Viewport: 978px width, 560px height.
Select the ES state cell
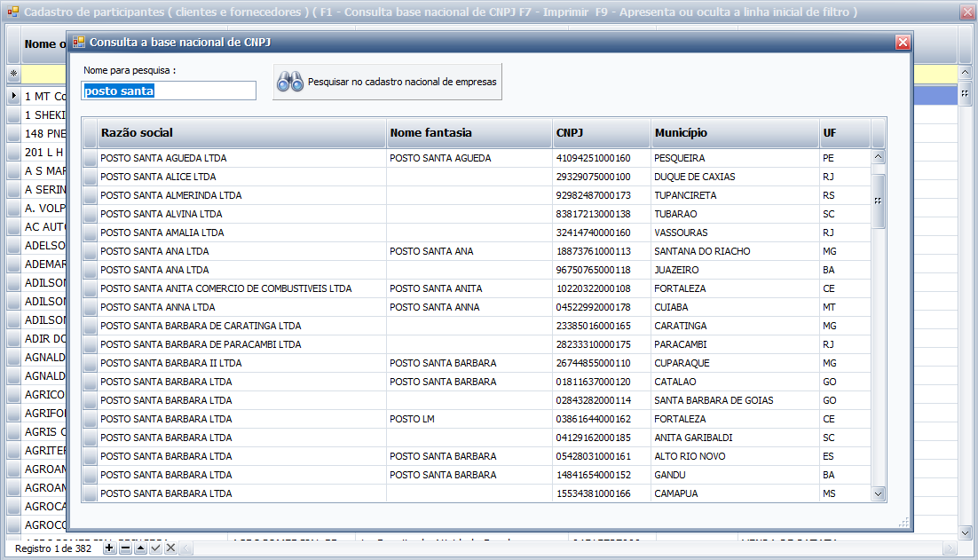pos(845,457)
